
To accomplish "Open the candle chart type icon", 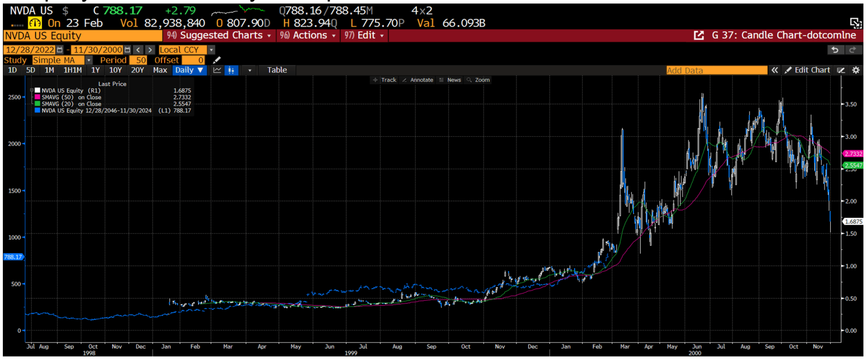I will click(231, 70).
